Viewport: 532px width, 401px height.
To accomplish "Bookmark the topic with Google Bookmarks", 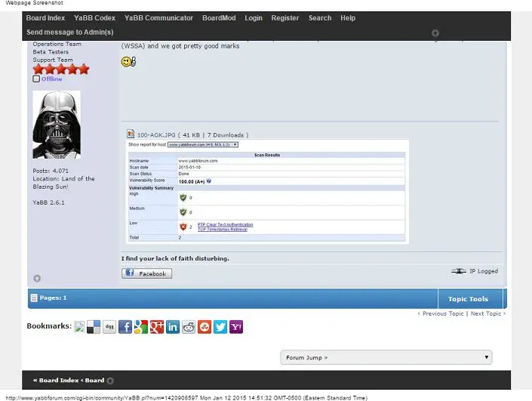I will coord(141,327).
